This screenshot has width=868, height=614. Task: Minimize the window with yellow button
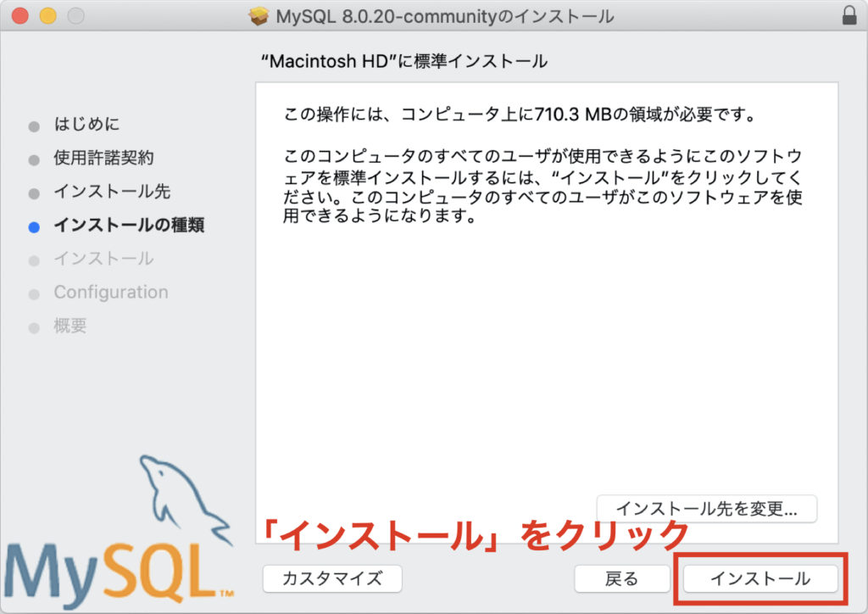tap(48, 16)
